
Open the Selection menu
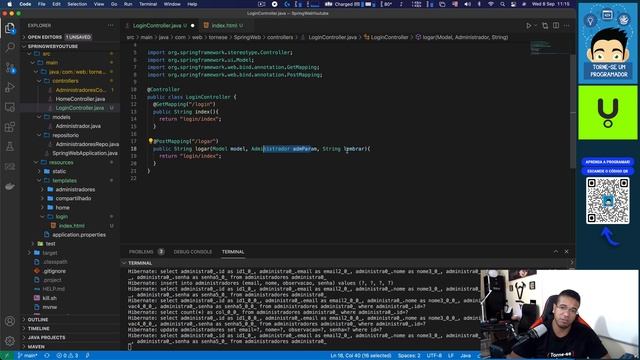(77, 4)
